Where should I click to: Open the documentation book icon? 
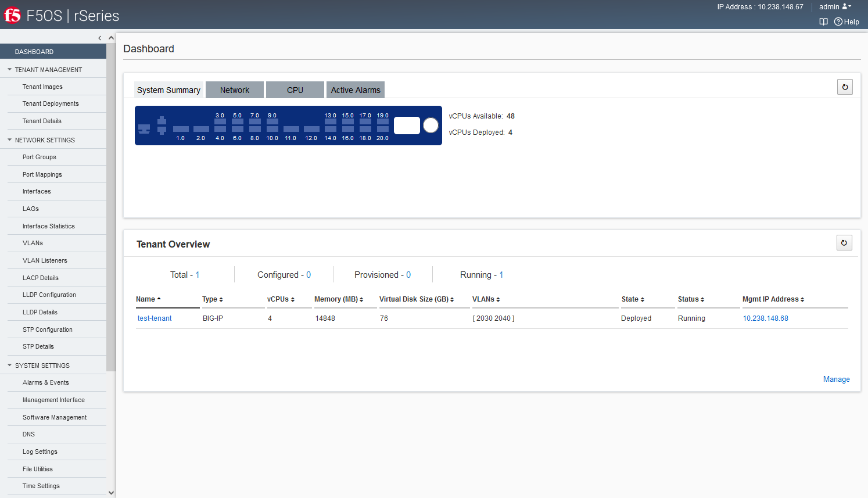823,22
